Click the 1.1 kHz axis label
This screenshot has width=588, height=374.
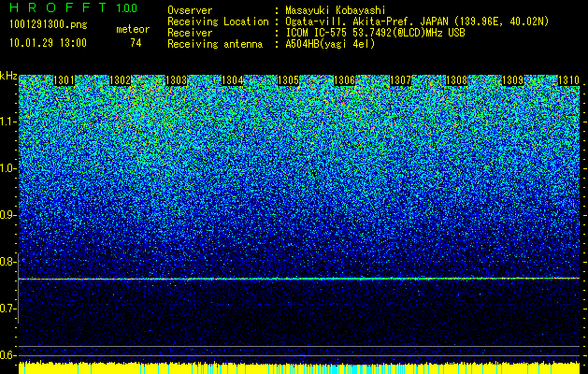(8, 122)
